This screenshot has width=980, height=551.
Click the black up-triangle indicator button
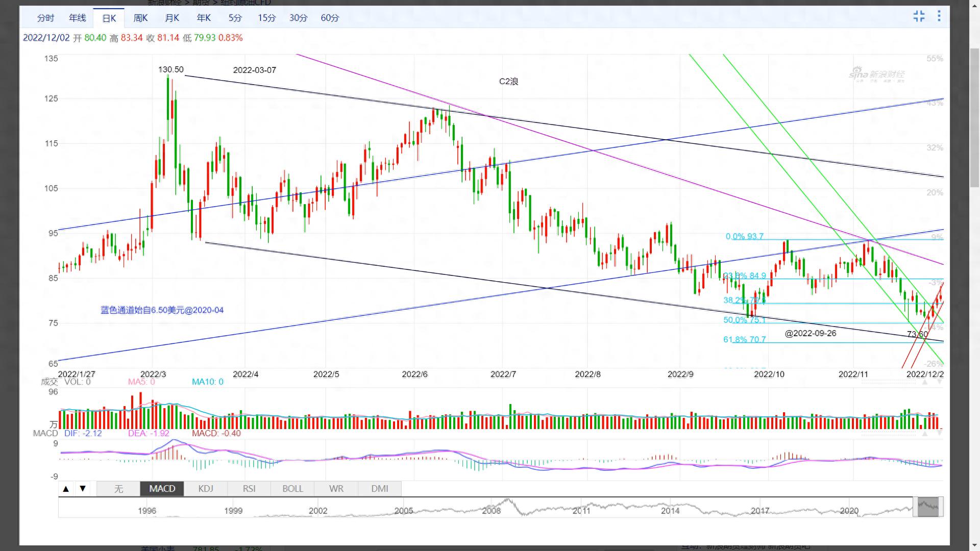click(66, 489)
